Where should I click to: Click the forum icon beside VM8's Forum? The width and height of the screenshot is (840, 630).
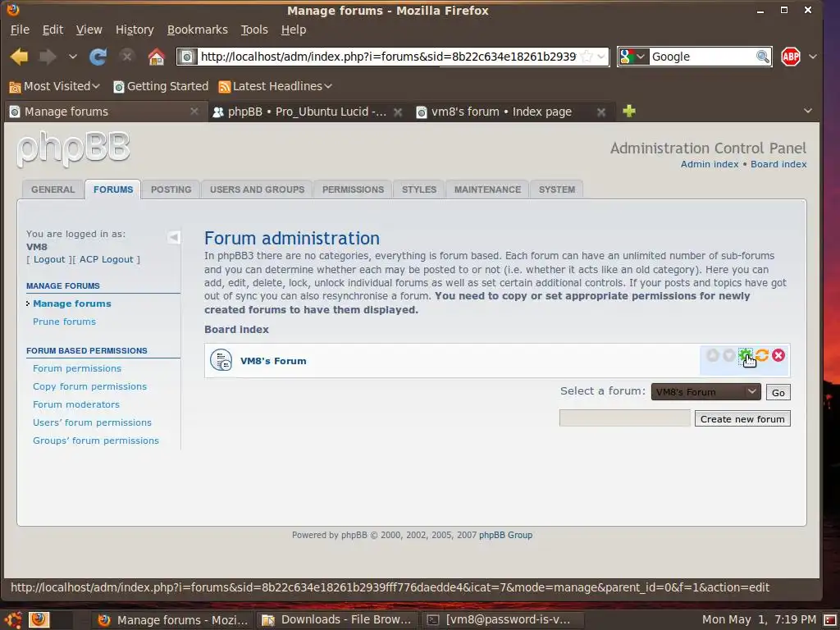(x=221, y=360)
